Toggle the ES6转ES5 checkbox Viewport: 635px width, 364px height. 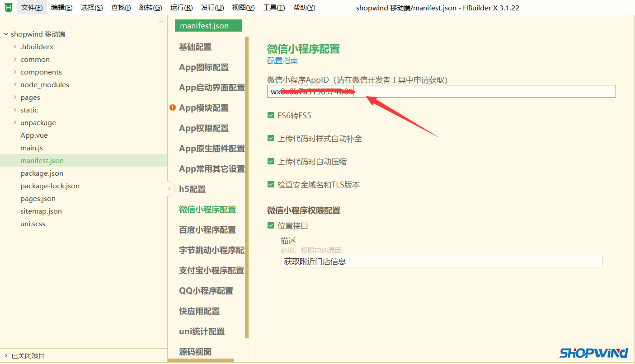[x=271, y=116]
